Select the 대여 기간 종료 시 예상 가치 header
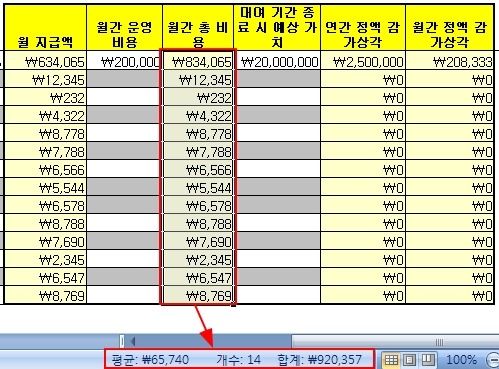499x369 pixels. pos(277,28)
